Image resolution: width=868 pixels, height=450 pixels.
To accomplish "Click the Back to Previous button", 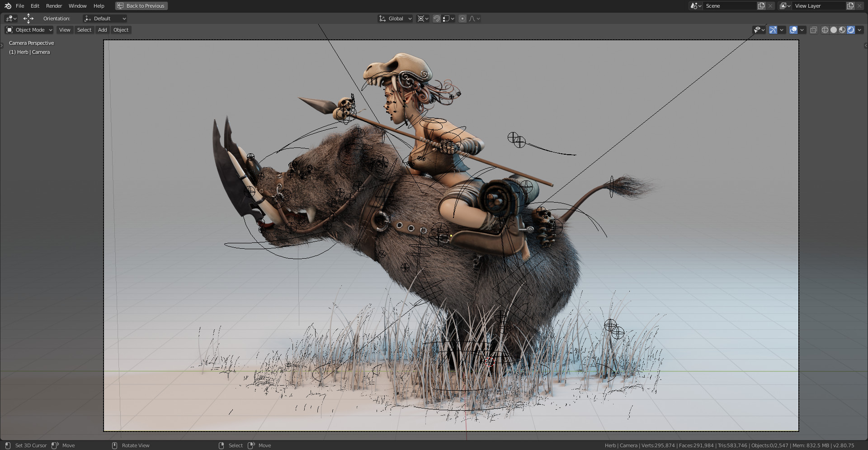I will pos(141,6).
